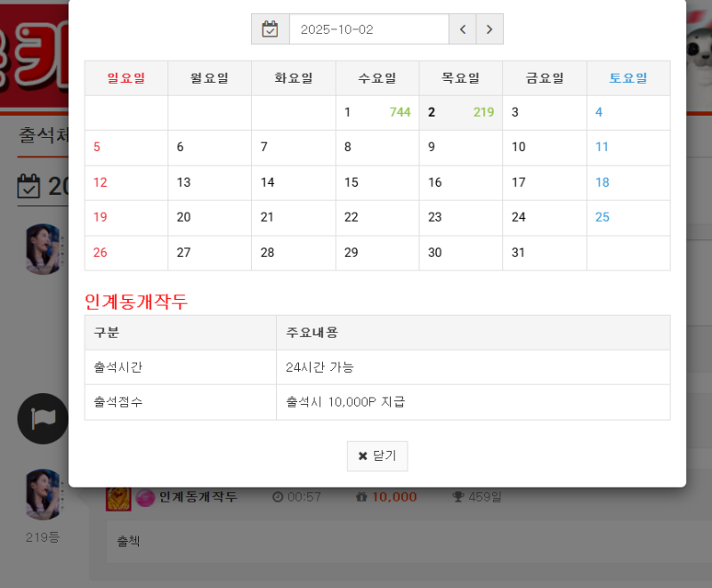
Task: Open the 인계동개작두 username in attendance list
Action: (198, 497)
